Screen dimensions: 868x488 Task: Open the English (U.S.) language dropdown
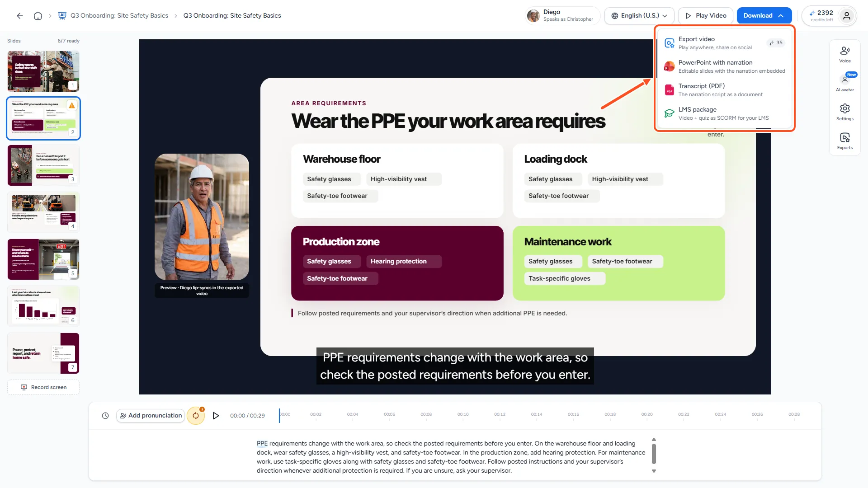(639, 16)
